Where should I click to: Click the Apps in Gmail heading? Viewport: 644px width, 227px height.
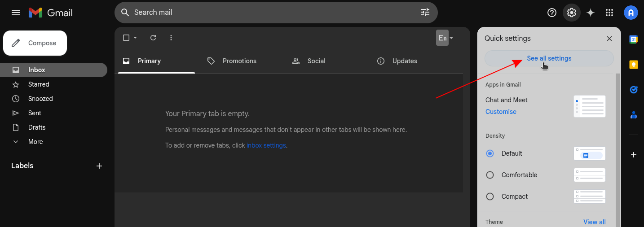pyautogui.click(x=503, y=85)
